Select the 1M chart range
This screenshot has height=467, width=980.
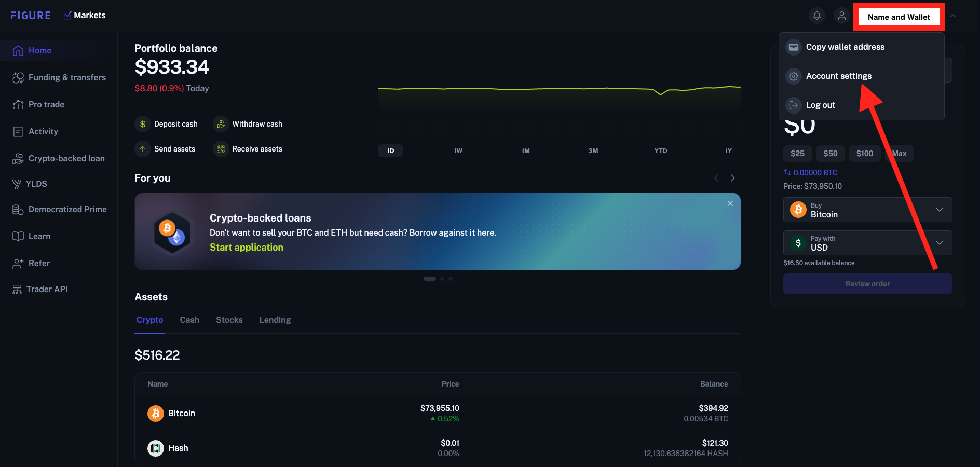click(526, 151)
